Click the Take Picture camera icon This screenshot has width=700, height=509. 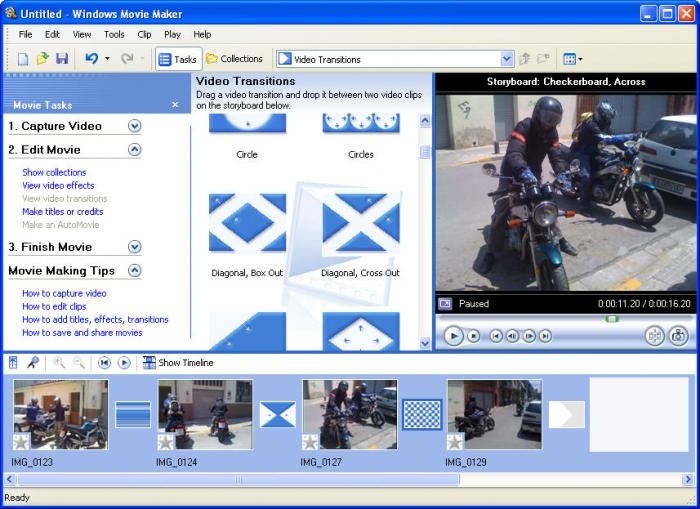(679, 336)
